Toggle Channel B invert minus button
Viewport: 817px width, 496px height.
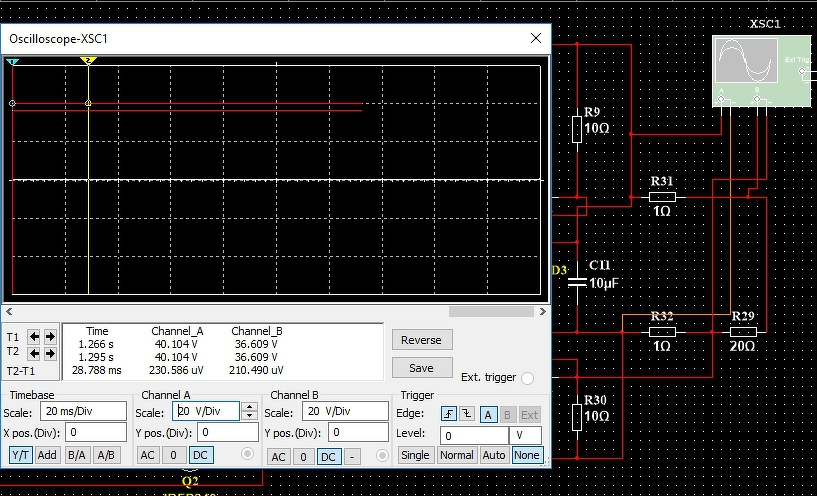352,457
